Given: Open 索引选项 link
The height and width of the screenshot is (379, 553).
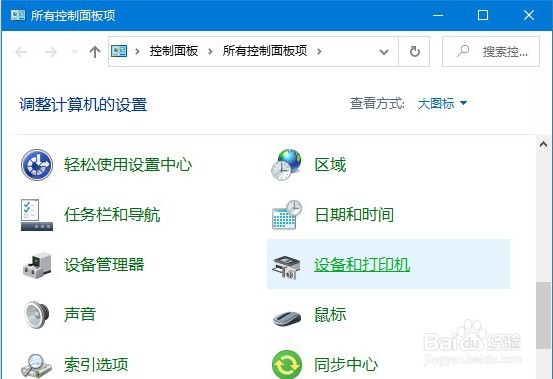Looking at the screenshot, I should [96, 365].
